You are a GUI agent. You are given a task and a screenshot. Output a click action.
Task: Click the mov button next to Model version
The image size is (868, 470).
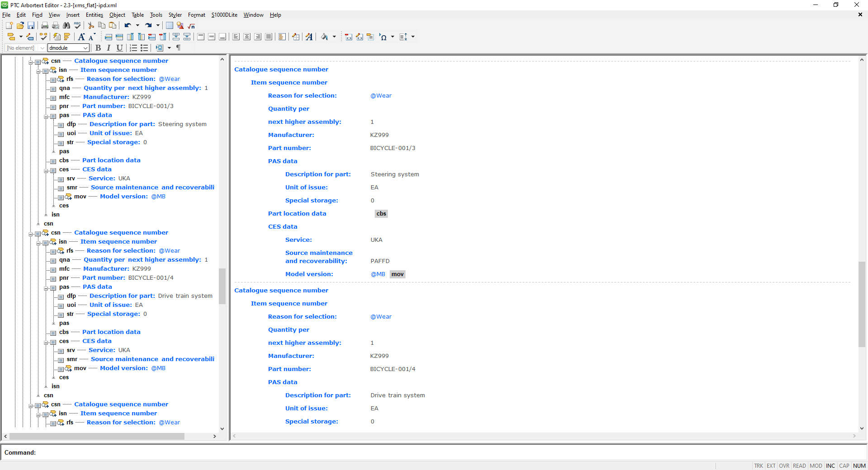coord(397,274)
